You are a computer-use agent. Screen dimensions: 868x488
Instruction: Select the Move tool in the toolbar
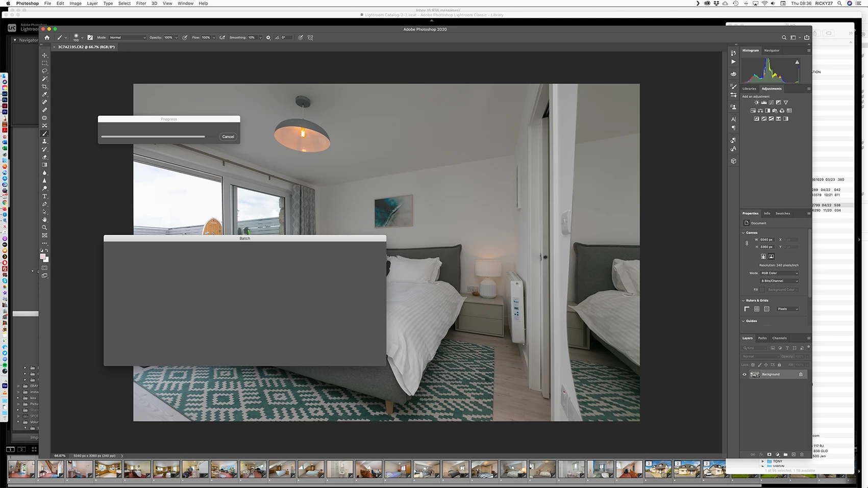coord(44,55)
